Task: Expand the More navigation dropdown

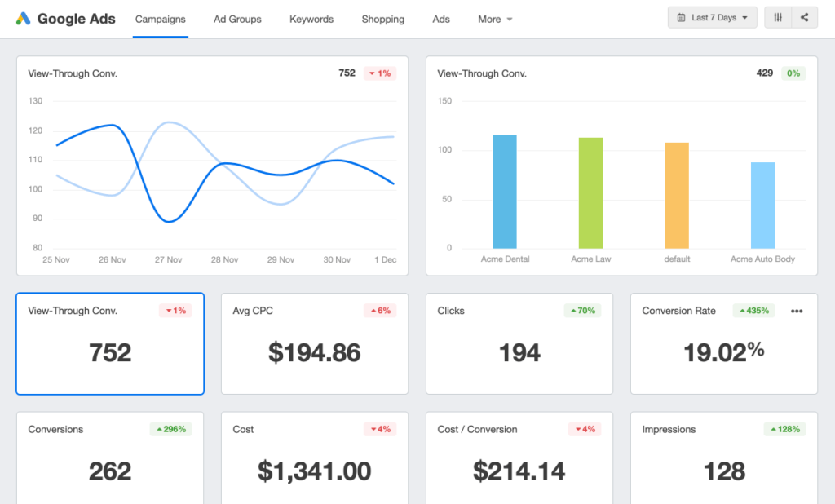Action: pyautogui.click(x=495, y=19)
